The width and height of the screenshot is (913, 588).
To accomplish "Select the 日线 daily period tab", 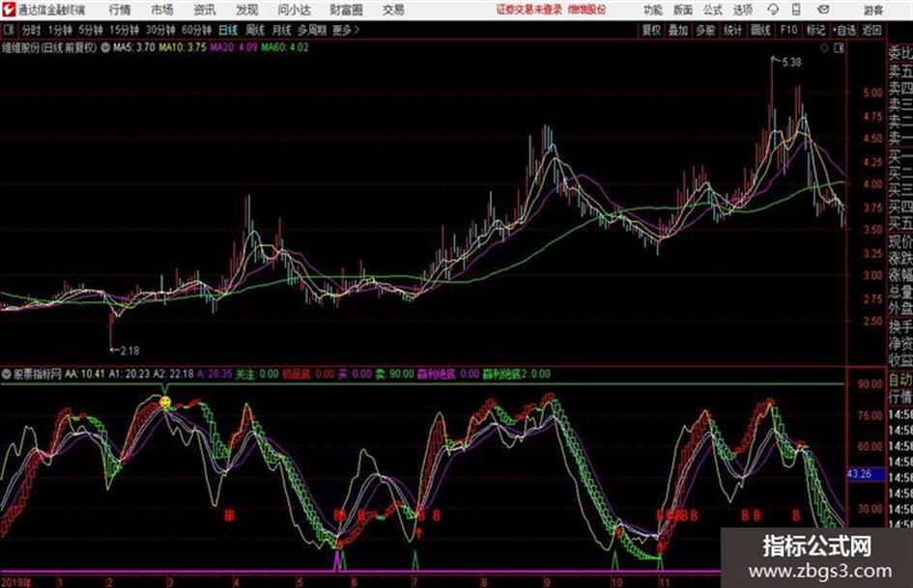I will point(228,30).
